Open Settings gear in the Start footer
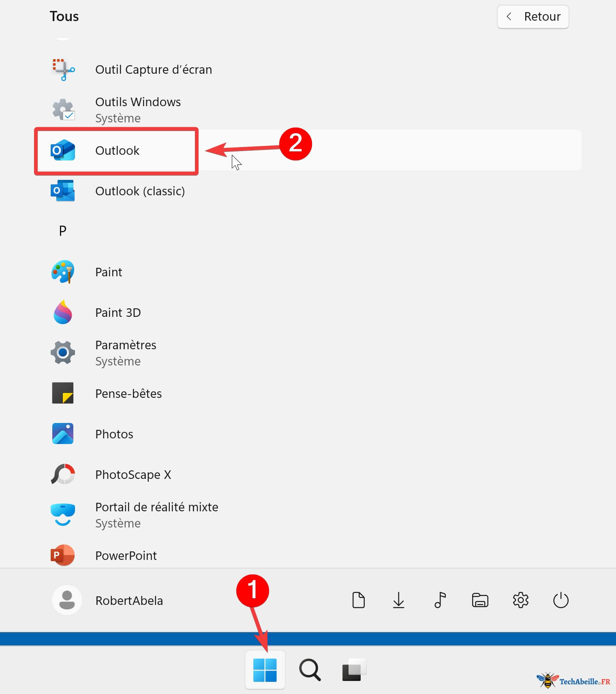The width and height of the screenshot is (616, 694). pyautogui.click(x=521, y=600)
